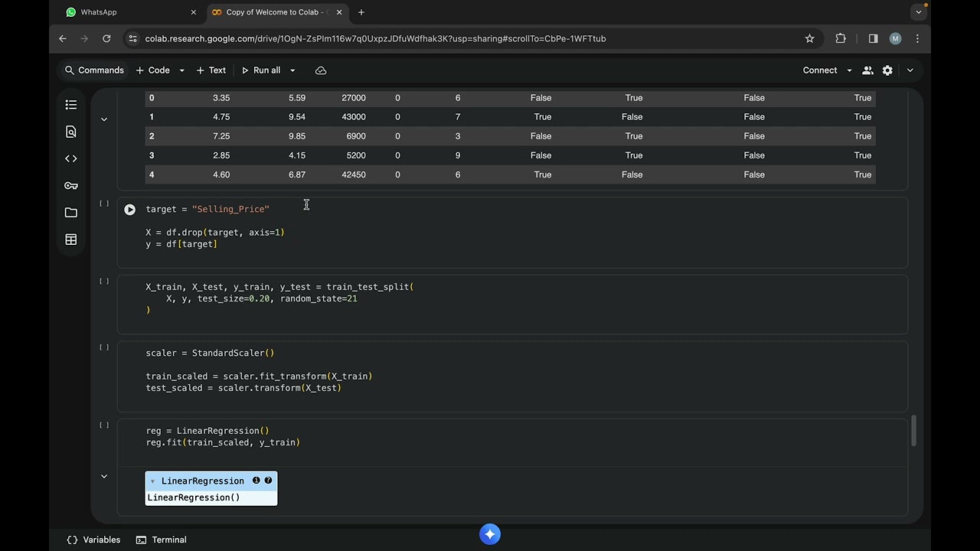Image resolution: width=980 pixels, height=551 pixels.
Task: Click the notebook vertical scrollbar
Action: click(913, 430)
